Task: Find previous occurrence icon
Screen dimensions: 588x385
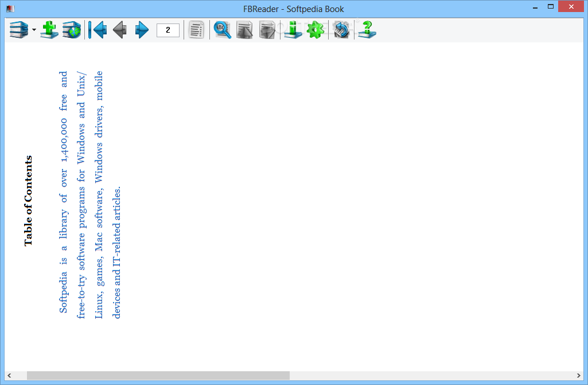Action: 244,30
